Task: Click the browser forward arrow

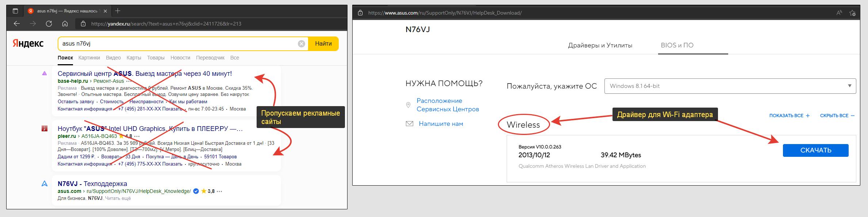Action: [x=33, y=24]
